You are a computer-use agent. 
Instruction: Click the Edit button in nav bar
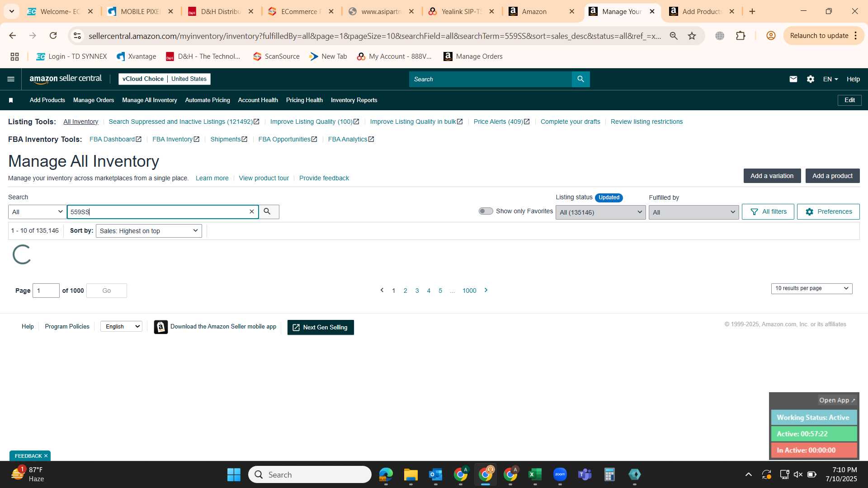click(x=849, y=100)
